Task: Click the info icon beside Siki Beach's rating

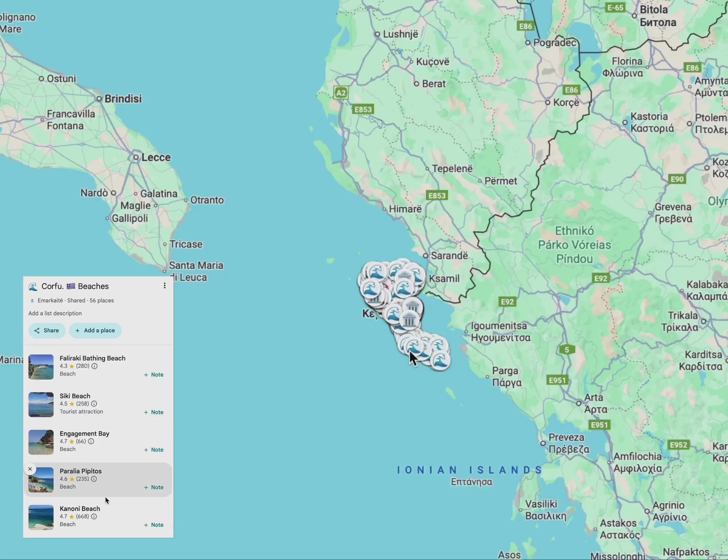Action: pos(94,404)
